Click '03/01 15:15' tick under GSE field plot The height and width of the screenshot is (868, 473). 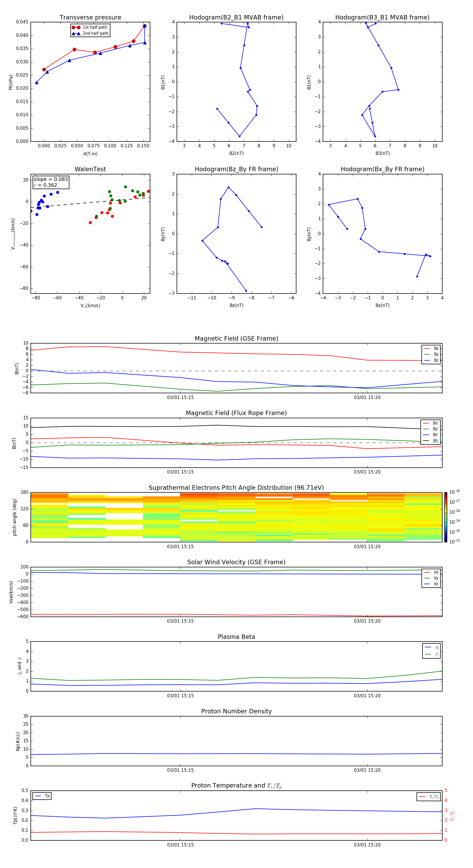point(181,398)
